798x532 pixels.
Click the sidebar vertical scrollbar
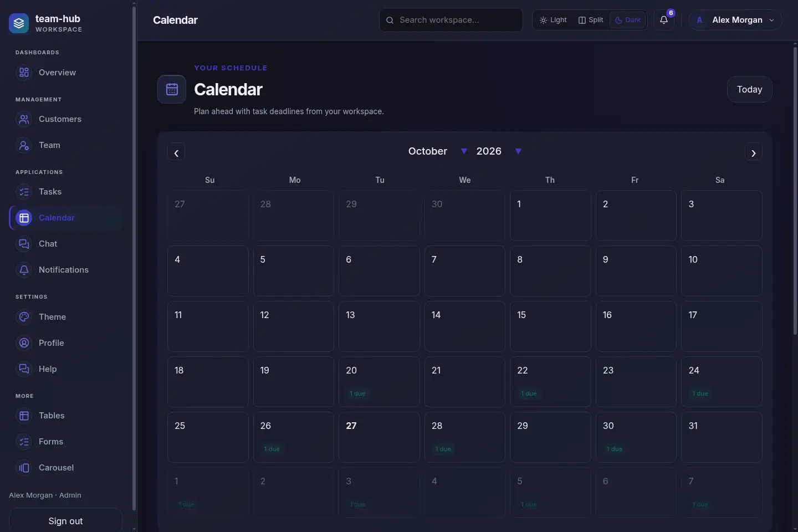click(134, 259)
